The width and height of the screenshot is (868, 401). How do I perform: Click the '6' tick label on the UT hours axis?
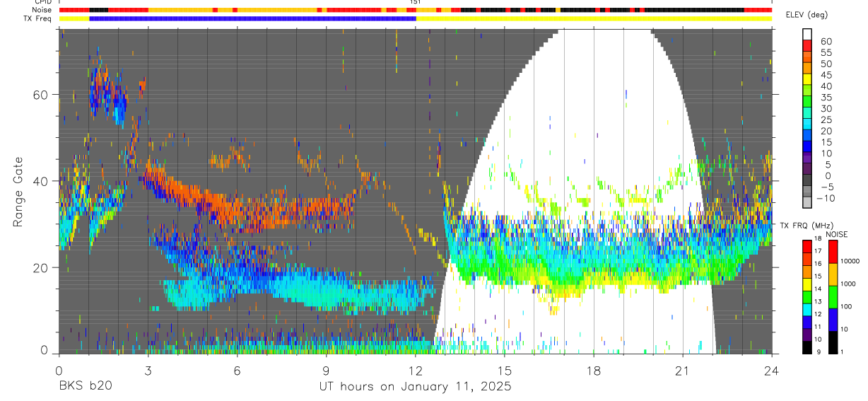pos(237,371)
